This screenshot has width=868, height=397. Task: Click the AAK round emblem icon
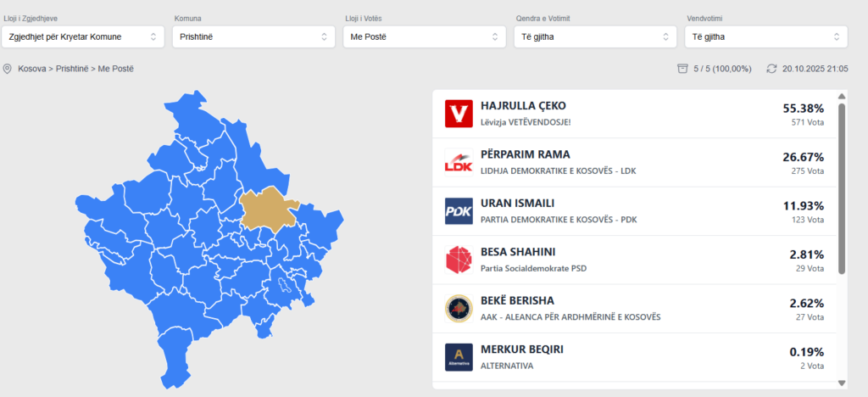pos(459,308)
